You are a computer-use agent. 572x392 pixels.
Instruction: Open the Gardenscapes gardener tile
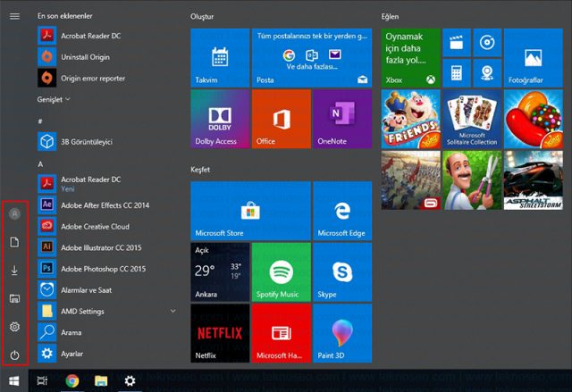472,180
